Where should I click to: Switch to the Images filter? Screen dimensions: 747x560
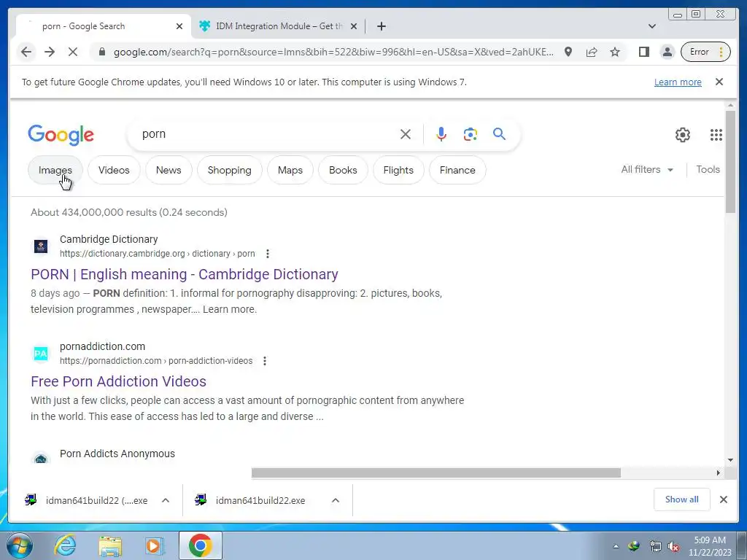tap(55, 170)
